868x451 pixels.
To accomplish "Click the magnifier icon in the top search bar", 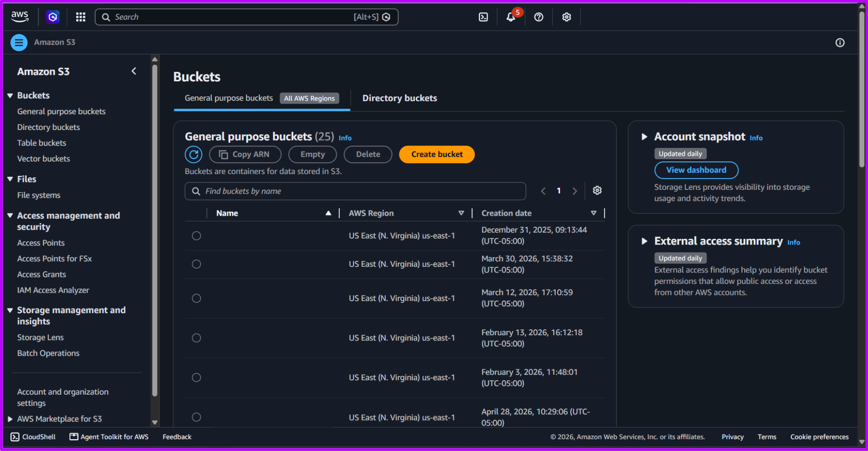I will click(x=106, y=17).
